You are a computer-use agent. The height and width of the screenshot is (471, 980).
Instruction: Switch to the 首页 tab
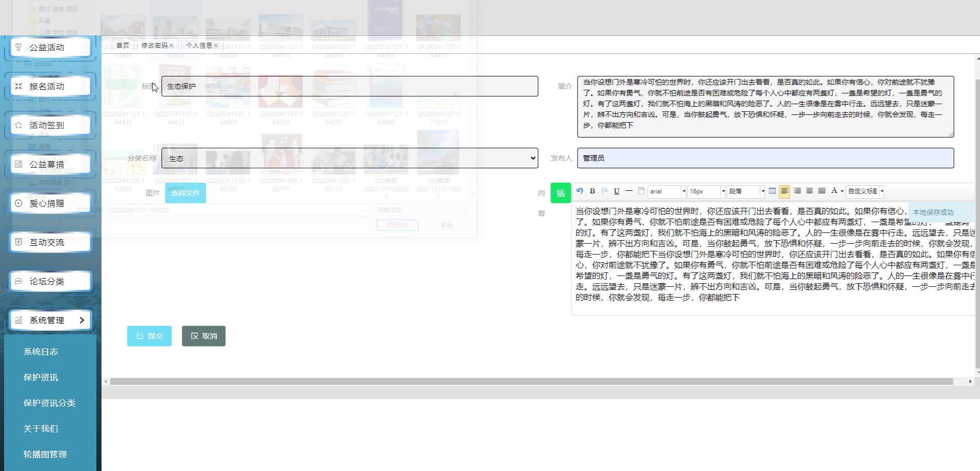[123, 46]
